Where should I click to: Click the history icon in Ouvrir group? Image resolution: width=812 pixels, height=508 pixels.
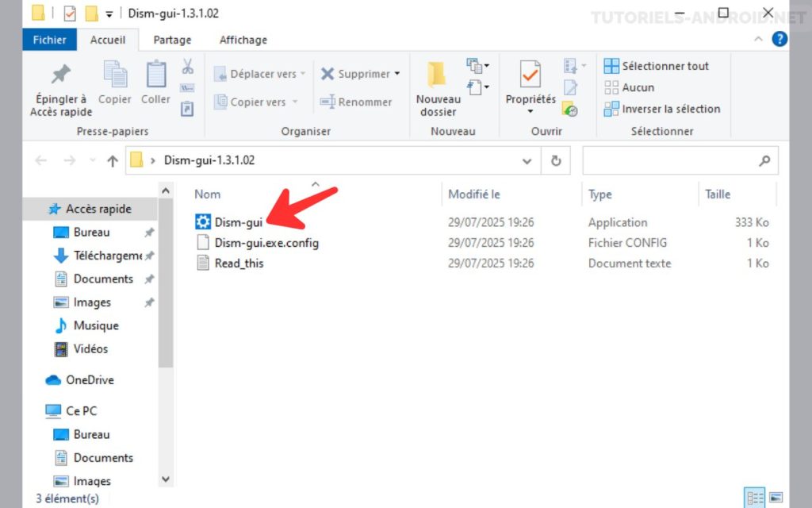[570, 110]
